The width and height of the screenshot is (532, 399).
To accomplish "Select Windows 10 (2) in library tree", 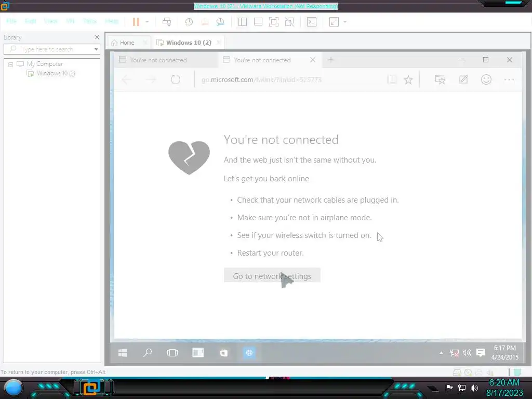I will tap(56, 73).
